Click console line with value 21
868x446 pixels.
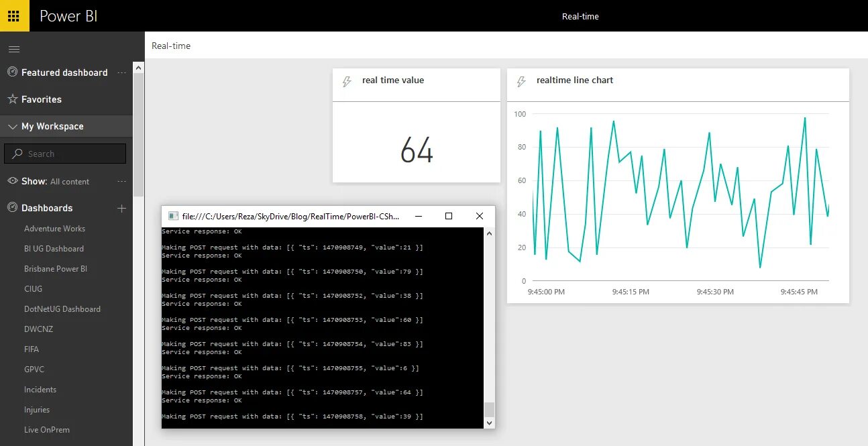tap(292, 247)
